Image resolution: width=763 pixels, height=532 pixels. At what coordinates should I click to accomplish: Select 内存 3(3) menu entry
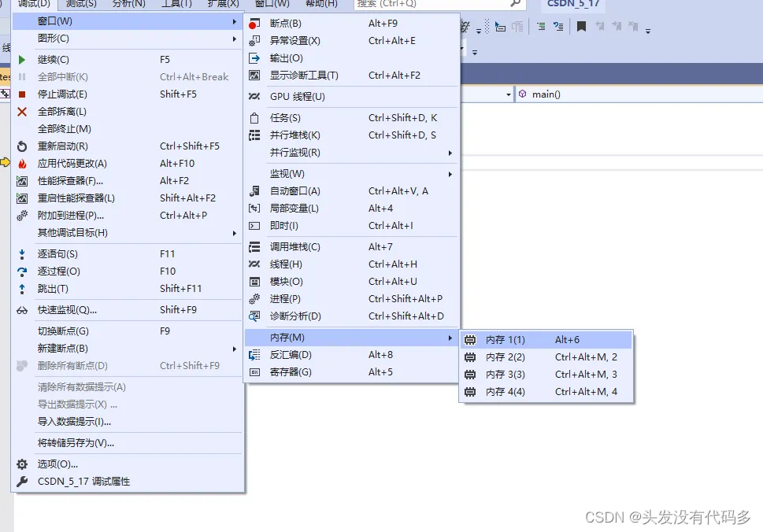[546, 375]
